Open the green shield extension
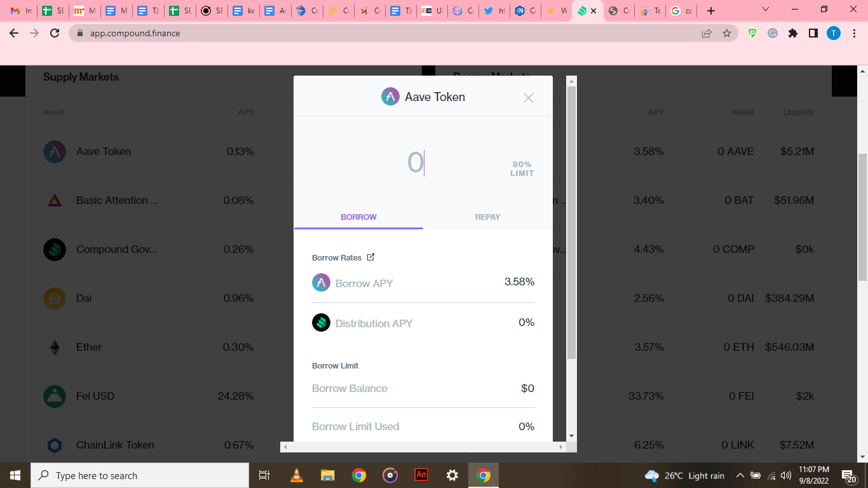Screen dimensions: 868x488 pos(752,33)
